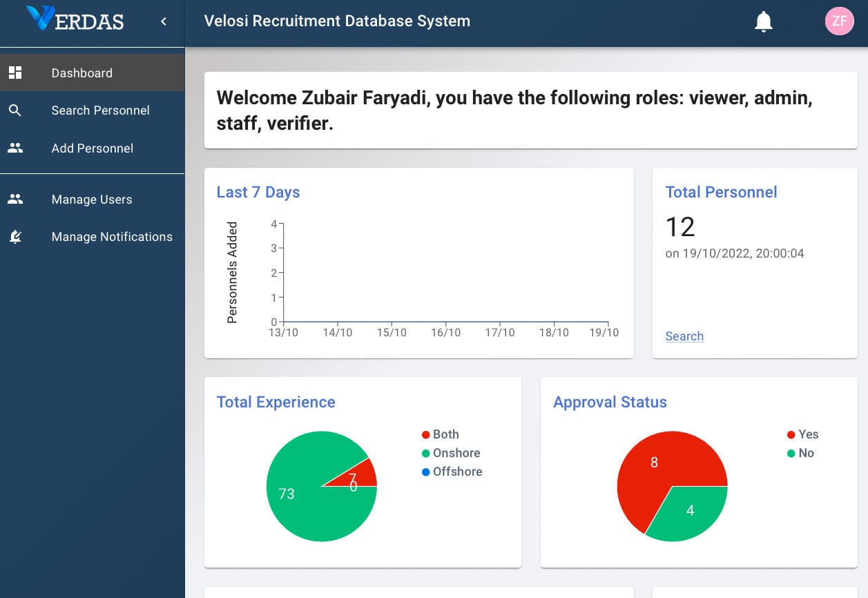
Task: Click the Total Personnel heading
Action: (721, 192)
